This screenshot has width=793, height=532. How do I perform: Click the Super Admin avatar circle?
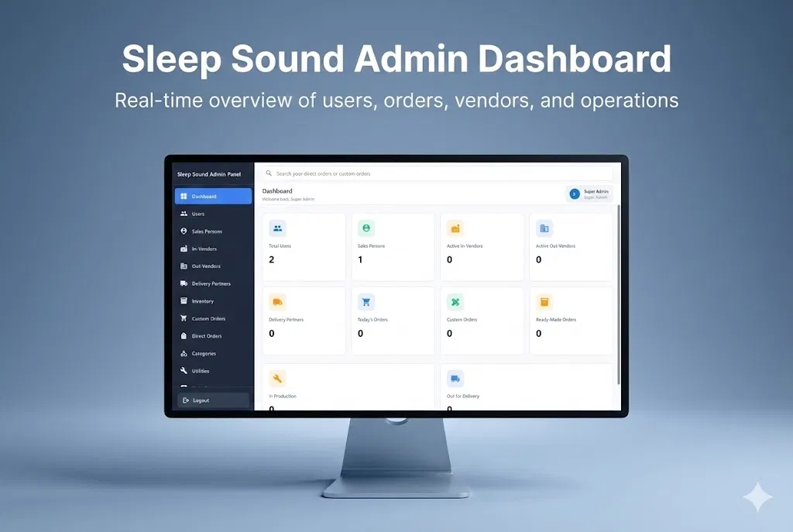tap(575, 194)
